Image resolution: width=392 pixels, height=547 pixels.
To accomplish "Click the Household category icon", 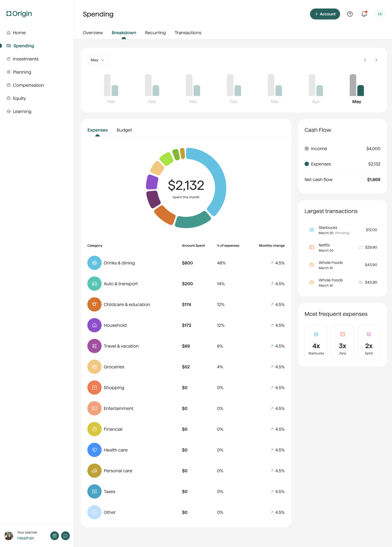I will pyautogui.click(x=94, y=325).
